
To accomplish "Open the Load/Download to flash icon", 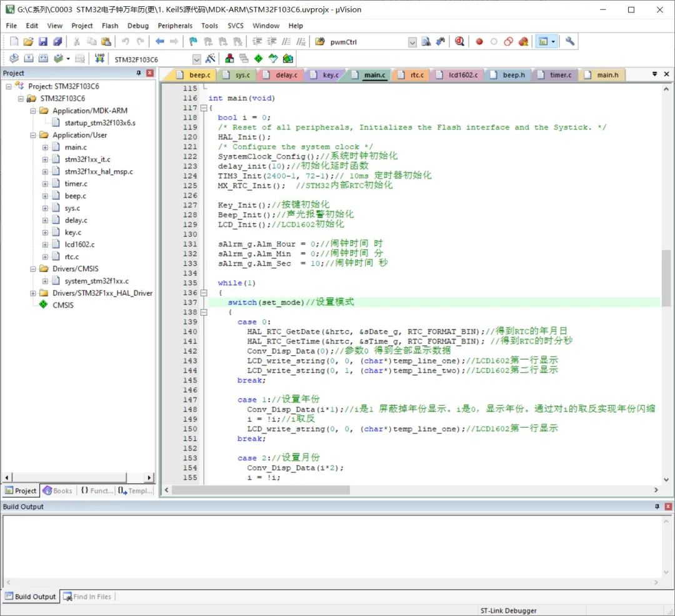I will click(x=99, y=59).
